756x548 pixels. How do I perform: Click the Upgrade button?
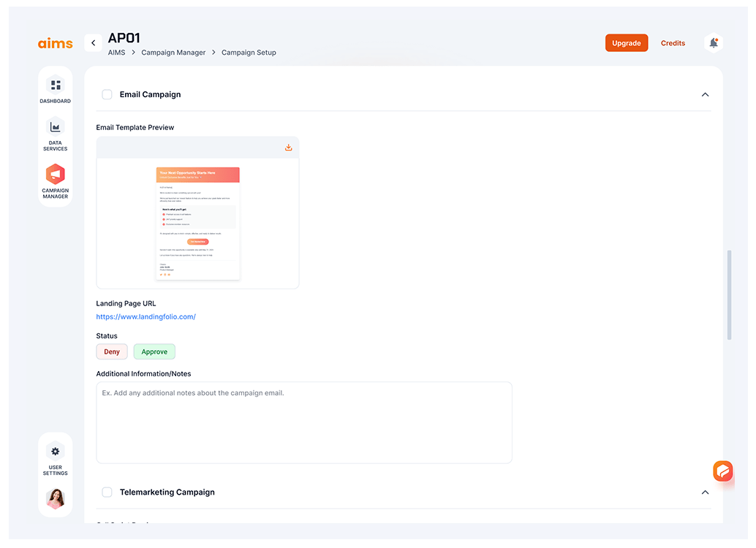(x=627, y=43)
